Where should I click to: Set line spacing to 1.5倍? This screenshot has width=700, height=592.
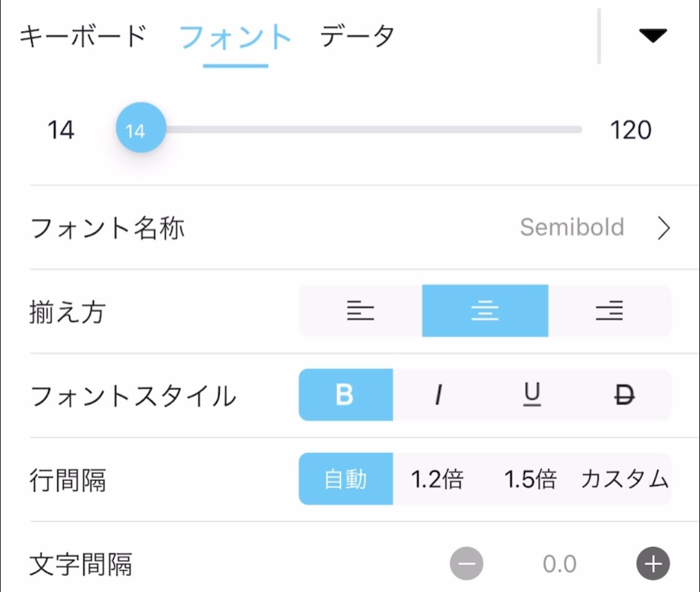[x=531, y=479]
